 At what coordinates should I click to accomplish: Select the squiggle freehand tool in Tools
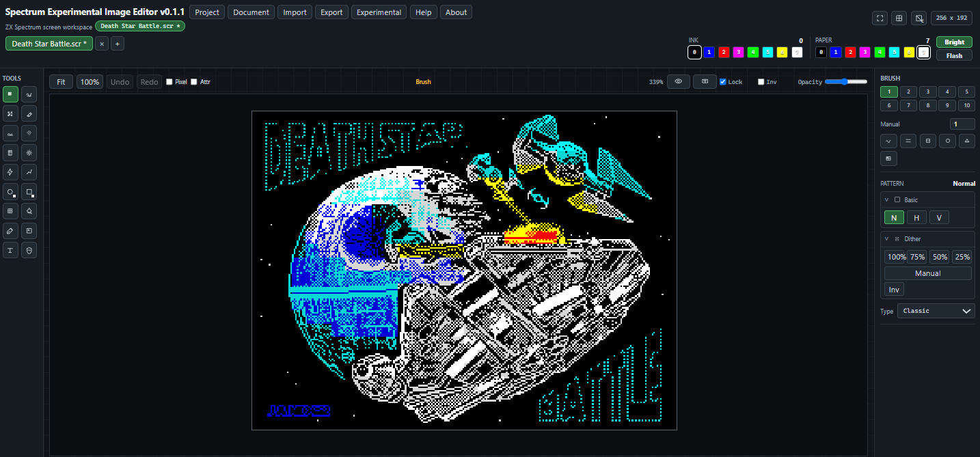coord(29,94)
